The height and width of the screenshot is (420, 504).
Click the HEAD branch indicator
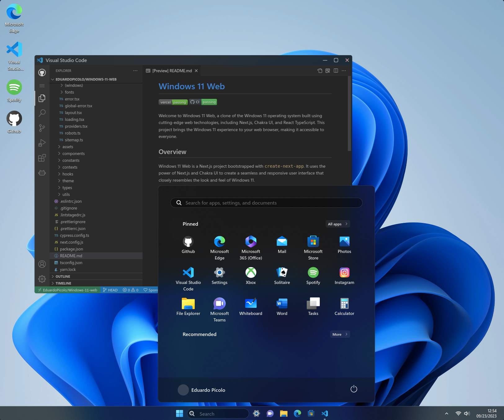[x=110, y=290]
